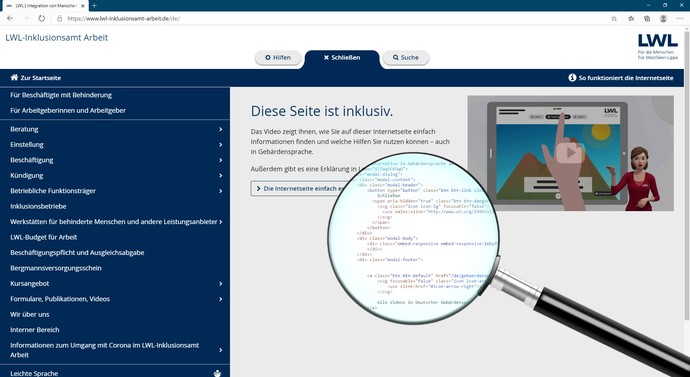This screenshot has width=690, height=377.
Task: Expand the Beratung menu chevron
Action: [x=220, y=129]
